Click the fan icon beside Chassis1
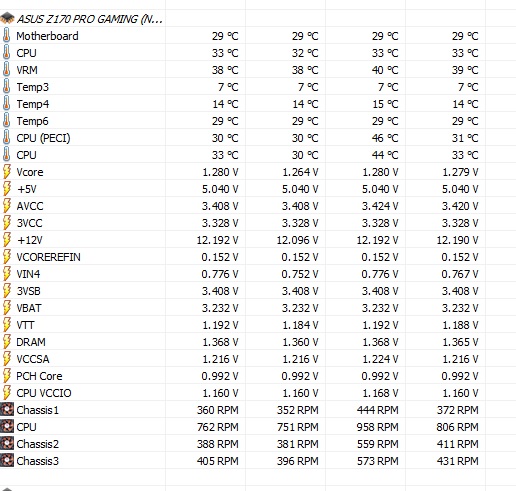Viewport: 516px width, 491px height. point(7,409)
